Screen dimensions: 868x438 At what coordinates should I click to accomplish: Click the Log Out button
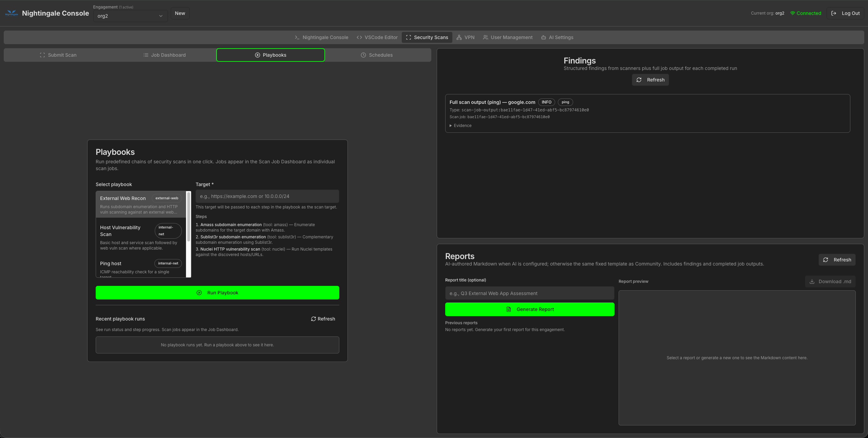click(846, 13)
